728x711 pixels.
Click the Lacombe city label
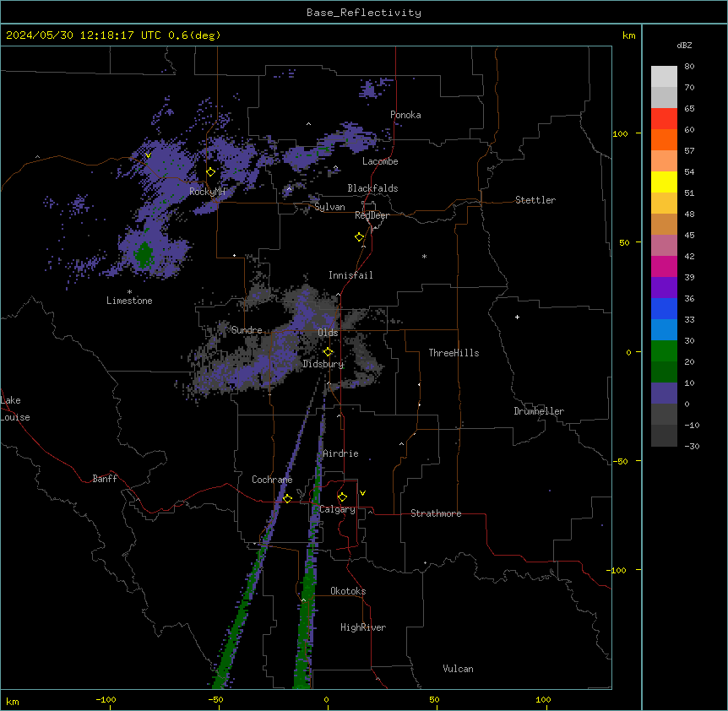380,161
